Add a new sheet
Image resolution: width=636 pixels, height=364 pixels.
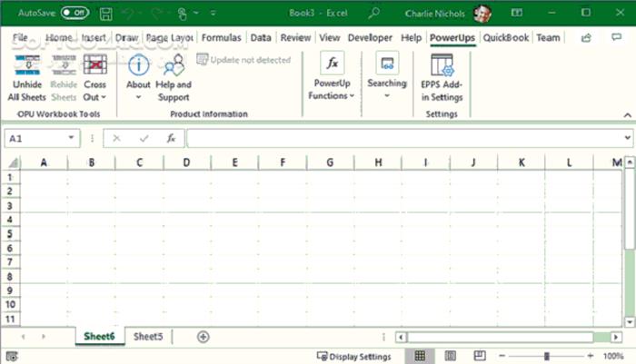click(203, 337)
